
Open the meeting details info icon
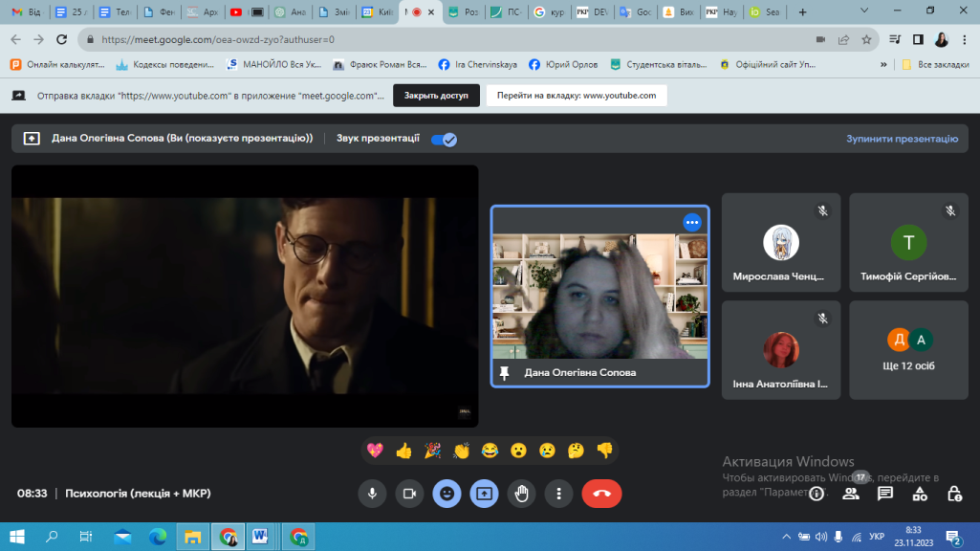coord(816,494)
